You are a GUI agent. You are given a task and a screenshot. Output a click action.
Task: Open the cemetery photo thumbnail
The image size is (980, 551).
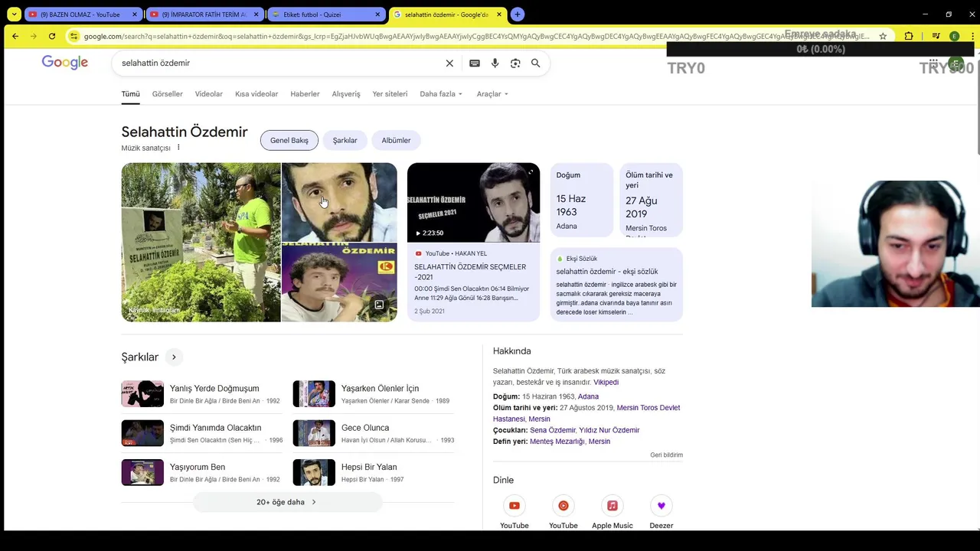coord(201,242)
